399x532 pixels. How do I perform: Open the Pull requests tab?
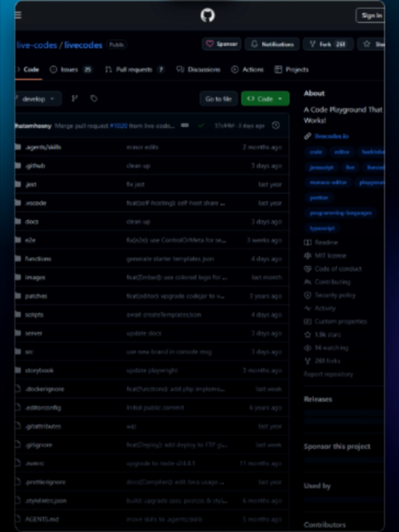pyautogui.click(x=135, y=70)
